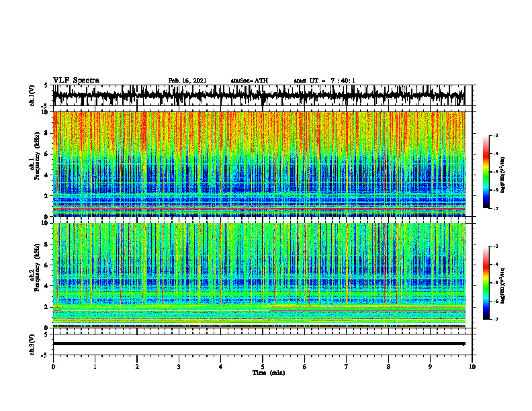Click the time axis tick label "8"

[x=388, y=367]
